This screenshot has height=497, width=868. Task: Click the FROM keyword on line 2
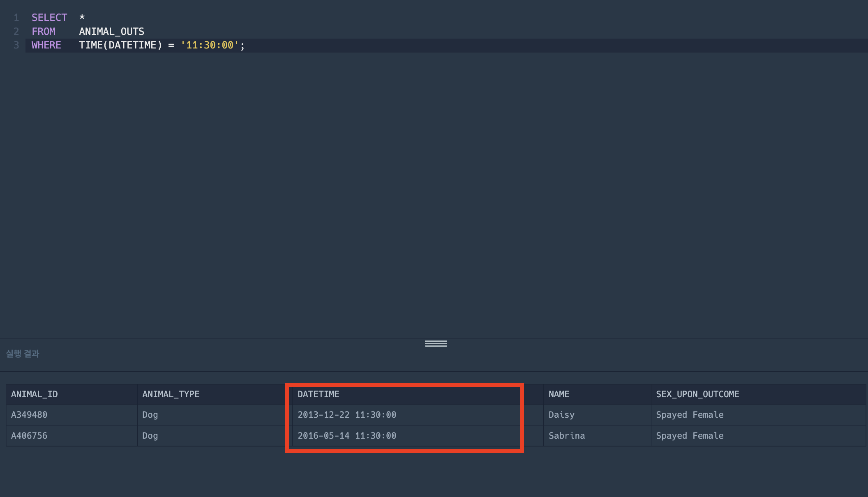click(x=43, y=32)
